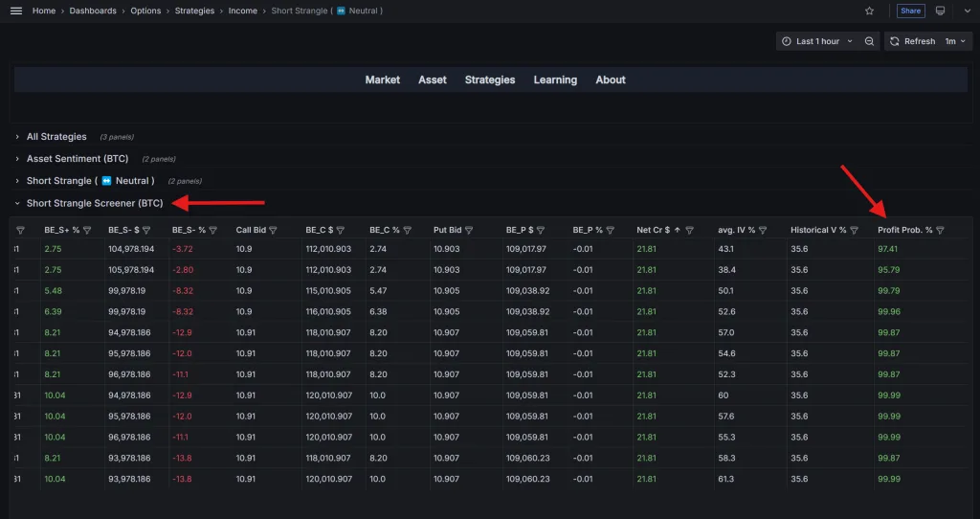Open the Learning nav item
The height and width of the screenshot is (519, 980).
point(555,79)
